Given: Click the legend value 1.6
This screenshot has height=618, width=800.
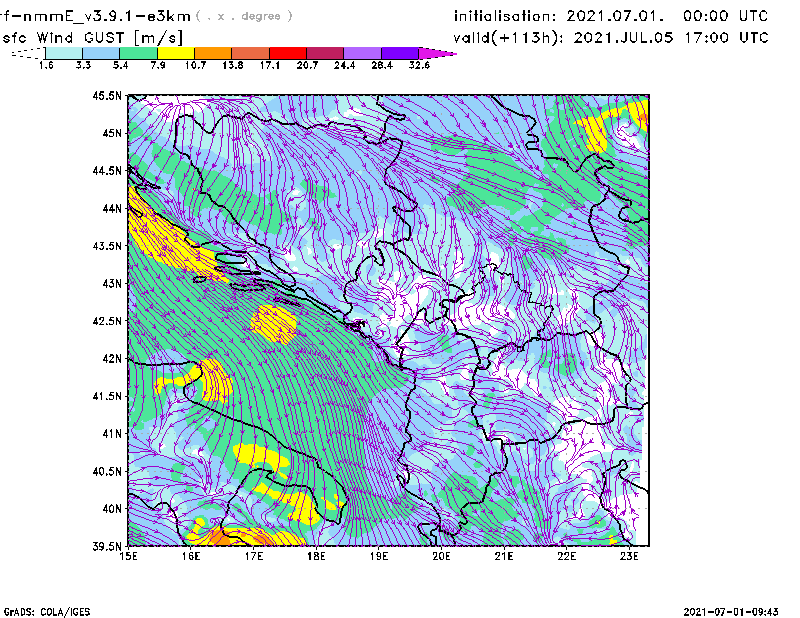Looking at the screenshot, I should click(x=46, y=65).
